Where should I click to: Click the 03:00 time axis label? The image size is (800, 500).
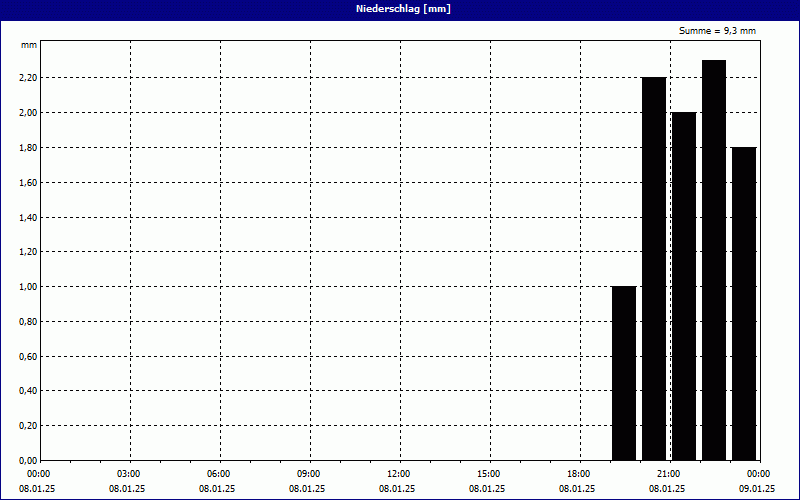(x=129, y=474)
